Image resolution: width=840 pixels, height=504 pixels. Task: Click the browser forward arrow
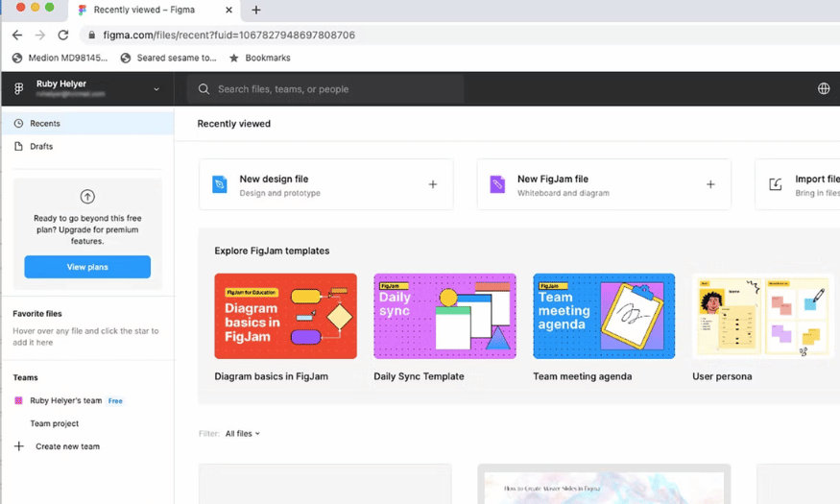[x=40, y=36]
